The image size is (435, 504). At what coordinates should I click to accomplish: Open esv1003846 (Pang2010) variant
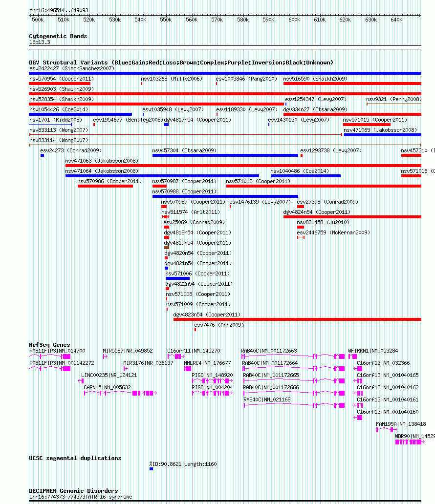click(246, 79)
